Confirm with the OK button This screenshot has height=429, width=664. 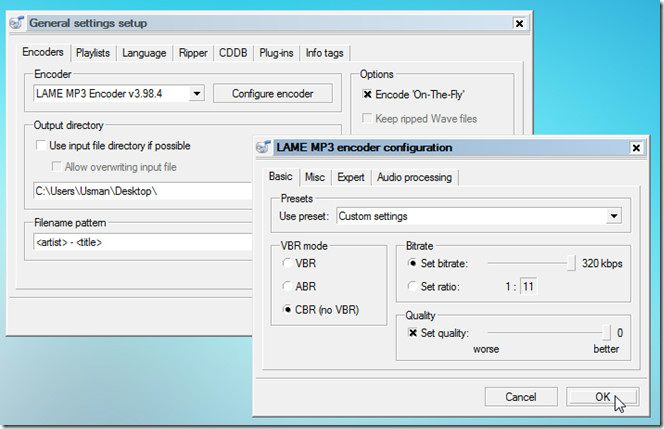coord(603,397)
